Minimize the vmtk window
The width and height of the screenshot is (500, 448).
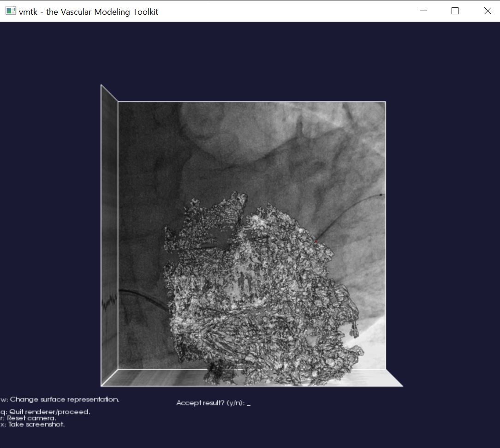point(423,11)
